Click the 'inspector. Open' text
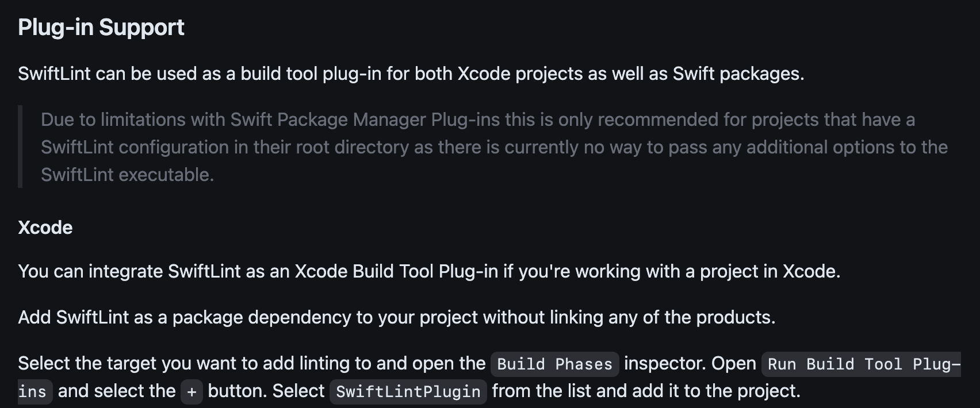980x408 pixels. coord(690,363)
